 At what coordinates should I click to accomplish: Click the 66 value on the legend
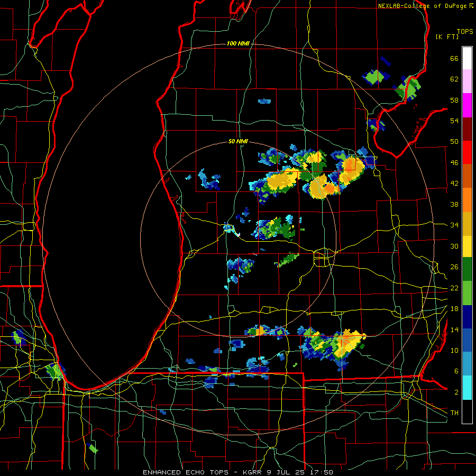[454, 58]
